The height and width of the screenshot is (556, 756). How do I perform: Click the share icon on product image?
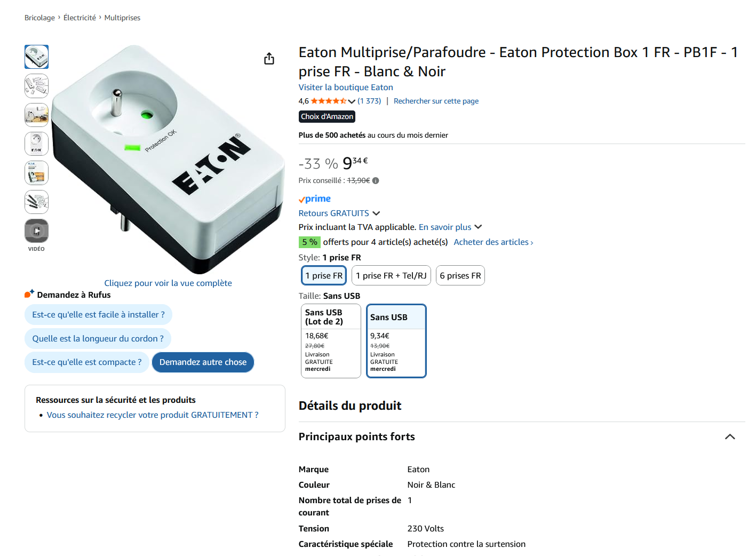269,59
